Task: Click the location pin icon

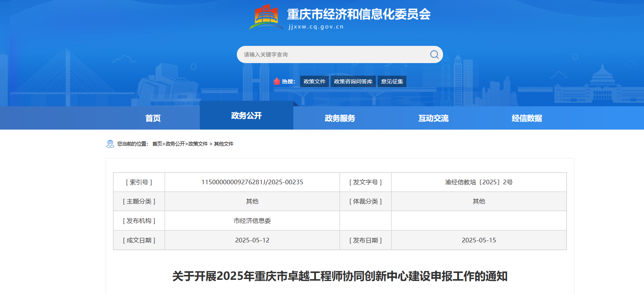Action: (110, 144)
